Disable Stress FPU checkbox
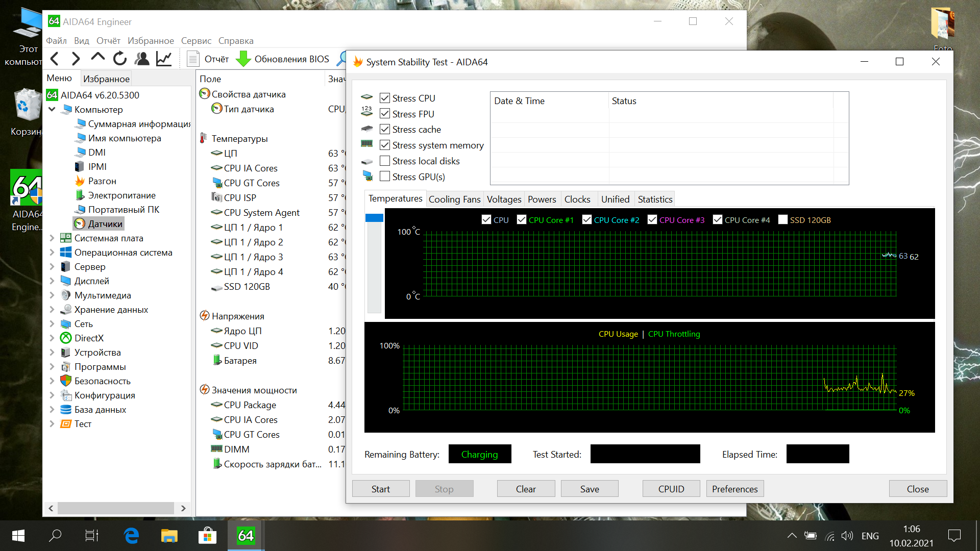980x551 pixels. (x=385, y=114)
